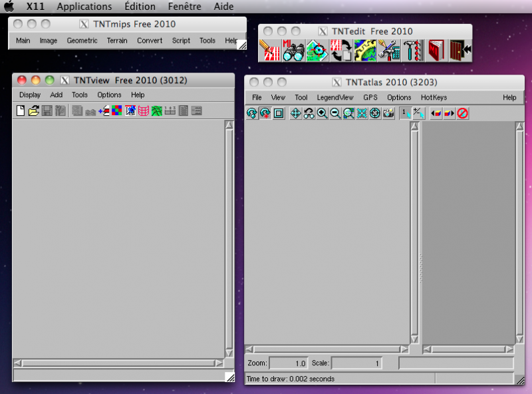Screen dimensions: 532x394
Task: Expand the LegendView menu in TNTatlas
Action: tap(335, 97)
